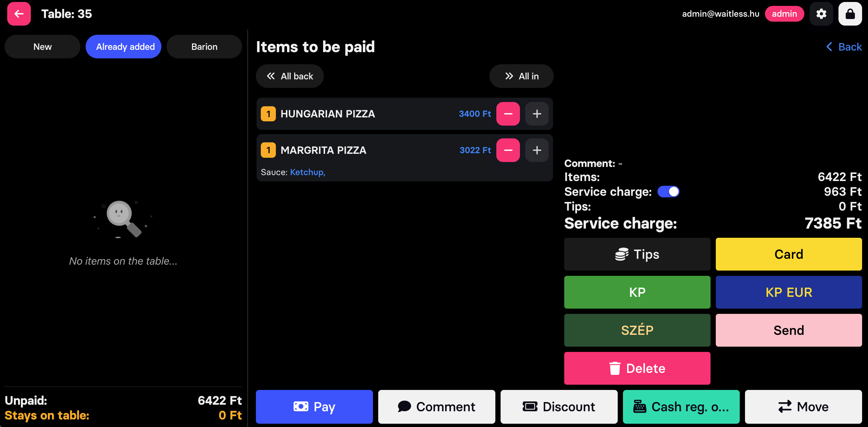Click the banknote icon on the Pay button
The height and width of the screenshot is (427, 868).
[301, 406]
